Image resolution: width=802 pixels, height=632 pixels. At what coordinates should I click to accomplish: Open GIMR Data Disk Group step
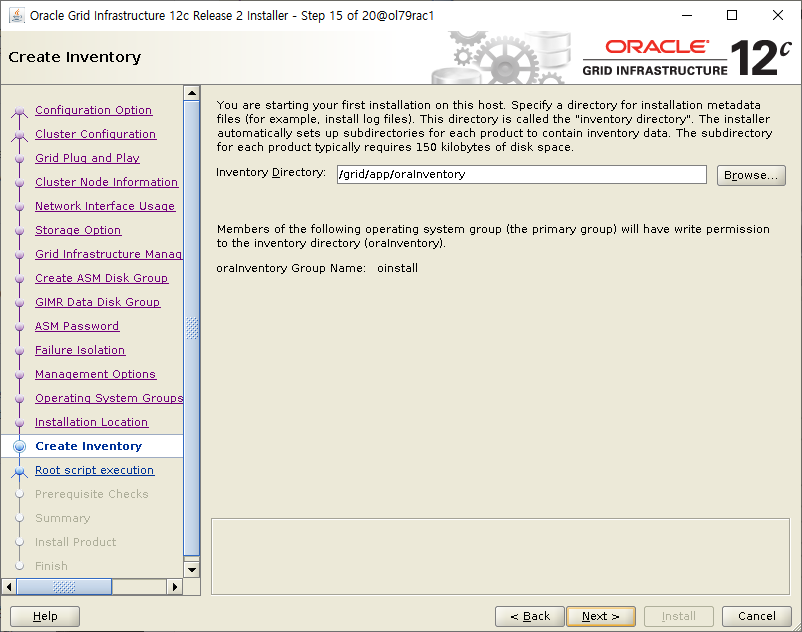(x=97, y=302)
